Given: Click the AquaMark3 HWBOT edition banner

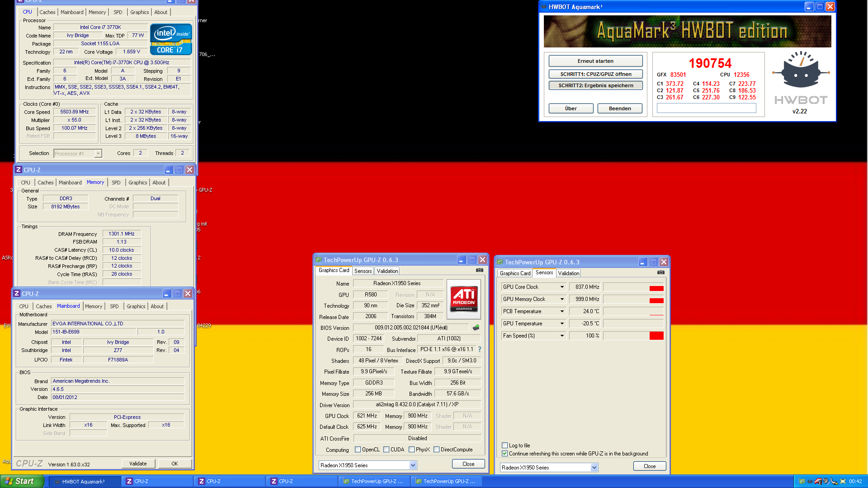Looking at the screenshot, I should 687,31.
